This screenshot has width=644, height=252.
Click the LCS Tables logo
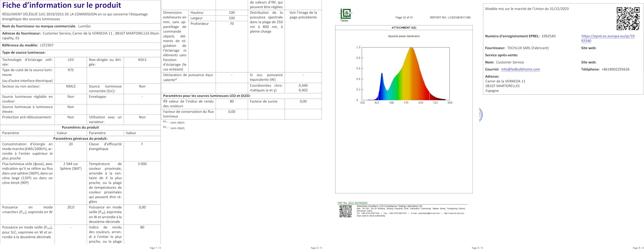point(345,15)
